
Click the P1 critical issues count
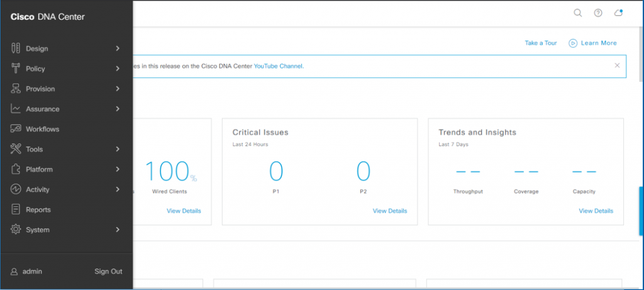(x=276, y=172)
